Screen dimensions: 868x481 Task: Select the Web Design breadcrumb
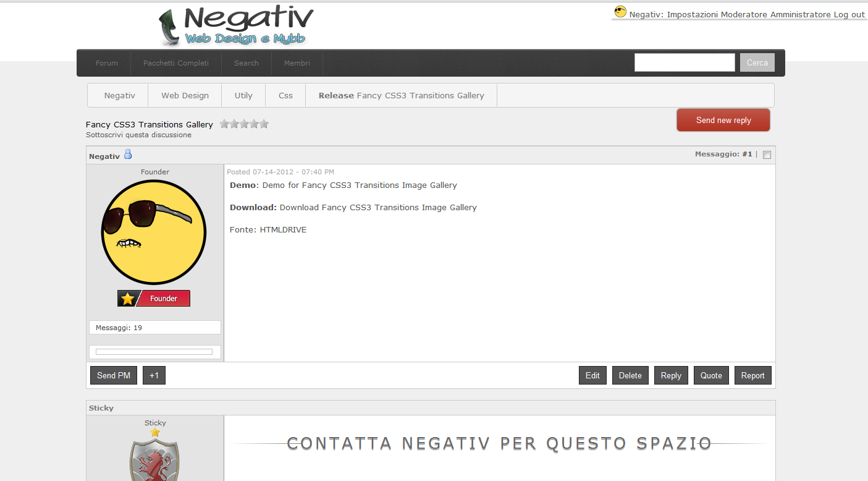tap(185, 96)
